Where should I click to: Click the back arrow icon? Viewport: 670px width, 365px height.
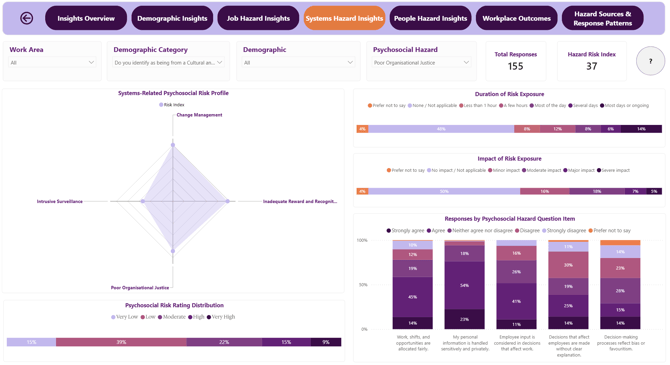[26, 18]
